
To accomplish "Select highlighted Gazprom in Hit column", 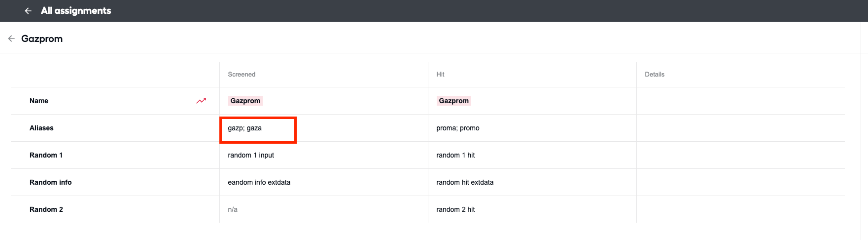I will point(454,101).
